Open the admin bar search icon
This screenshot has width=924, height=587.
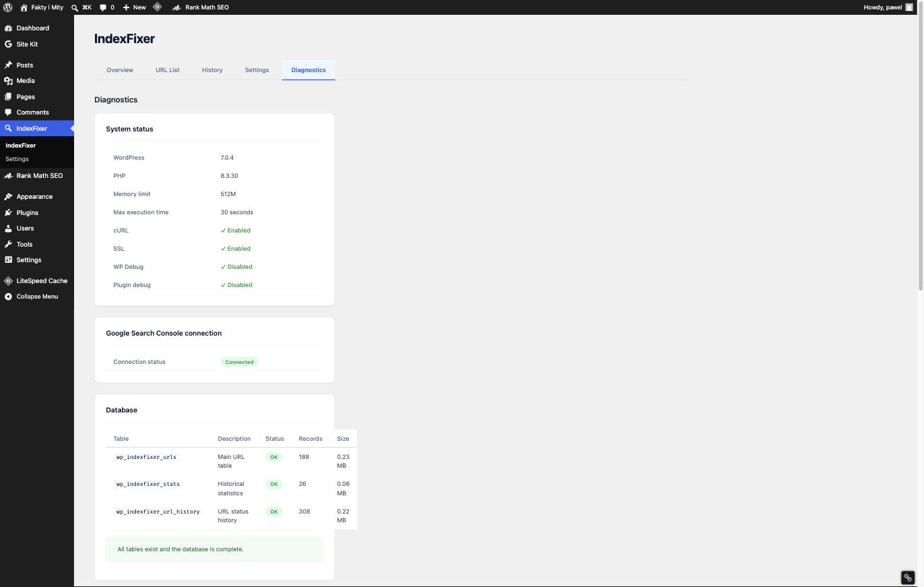click(75, 7)
